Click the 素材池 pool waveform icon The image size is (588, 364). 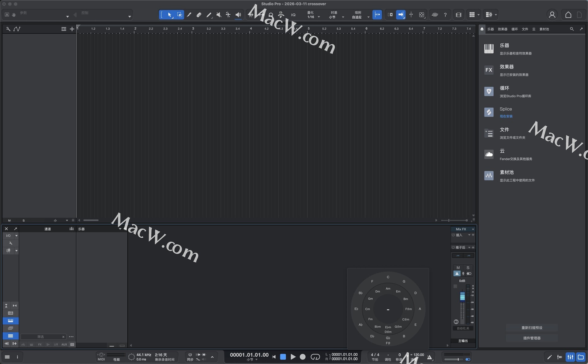coord(489,176)
